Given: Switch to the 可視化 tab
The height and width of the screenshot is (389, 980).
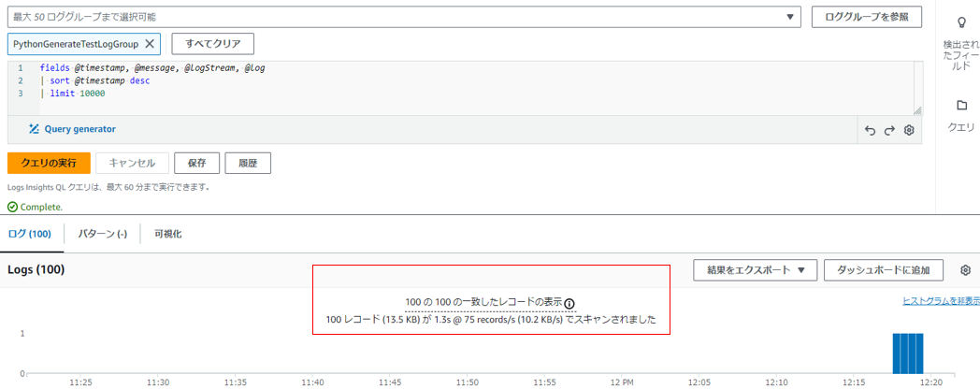Looking at the screenshot, I should pyautogui.click(x=168, y=234).
